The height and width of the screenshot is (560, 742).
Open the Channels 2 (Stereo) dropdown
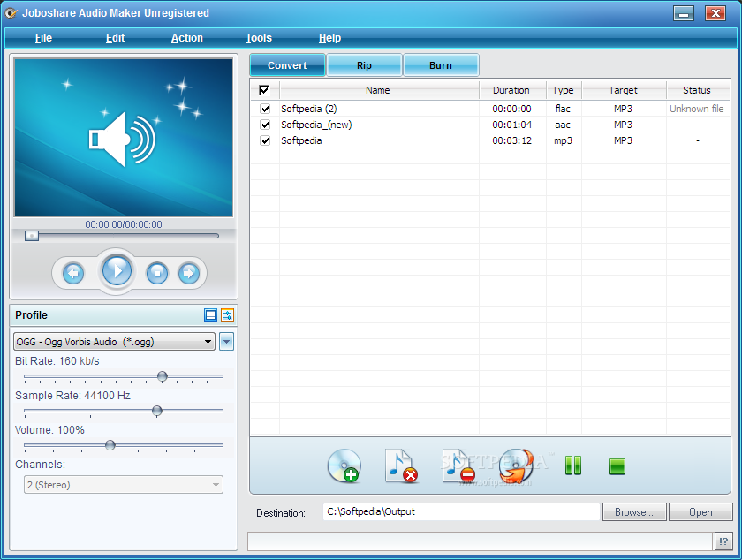tap(124, 485)
